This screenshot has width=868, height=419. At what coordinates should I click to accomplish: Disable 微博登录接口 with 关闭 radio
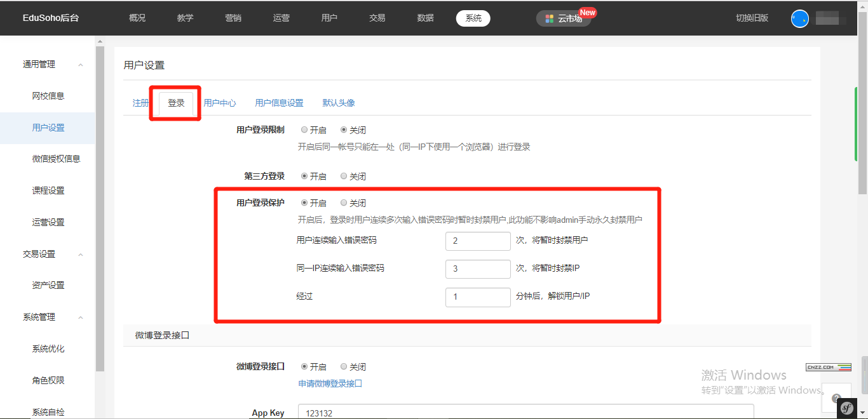[x=344, y=367]
